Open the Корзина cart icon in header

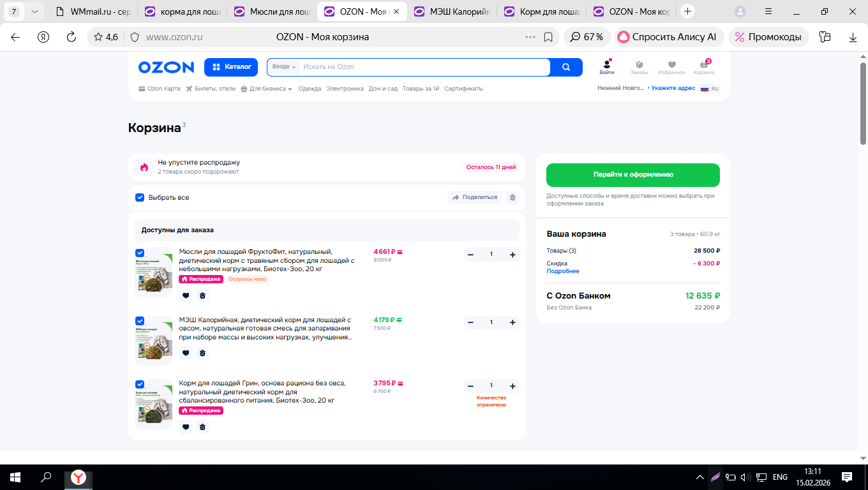click(704, 67)
